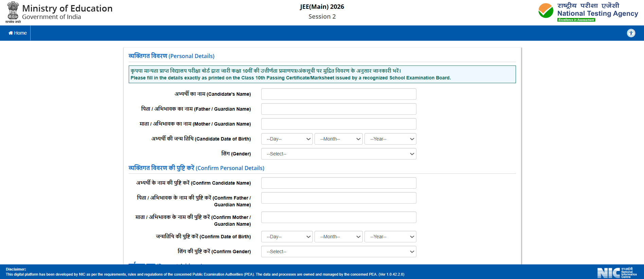Open the birth Year dropdown
644x279 pixels.
click(390, 139)
